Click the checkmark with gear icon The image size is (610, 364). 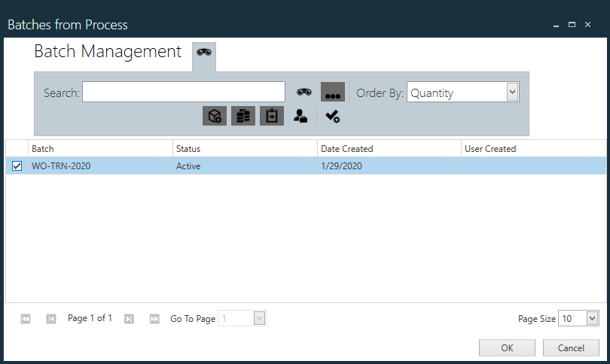click(332, 116)
